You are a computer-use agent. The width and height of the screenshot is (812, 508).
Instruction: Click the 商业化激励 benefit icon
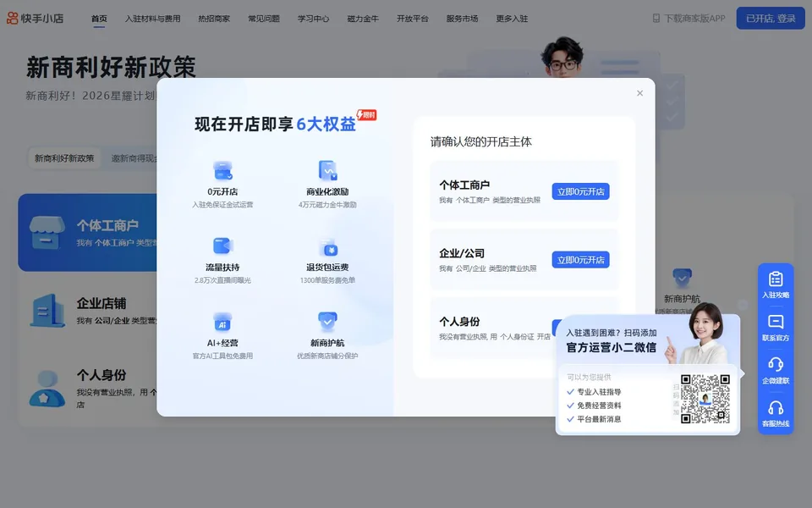pos(328,170)
